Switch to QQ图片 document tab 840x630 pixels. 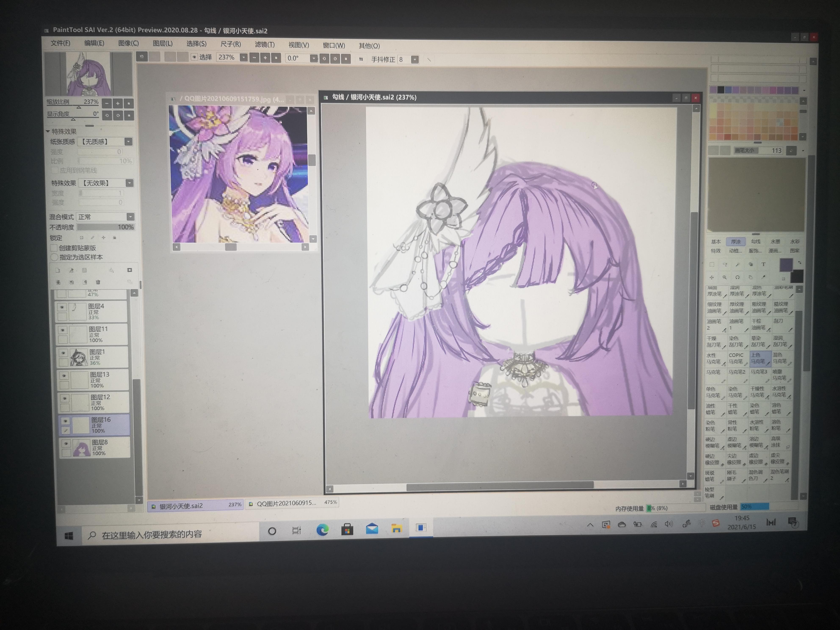[x=292, y=503]
